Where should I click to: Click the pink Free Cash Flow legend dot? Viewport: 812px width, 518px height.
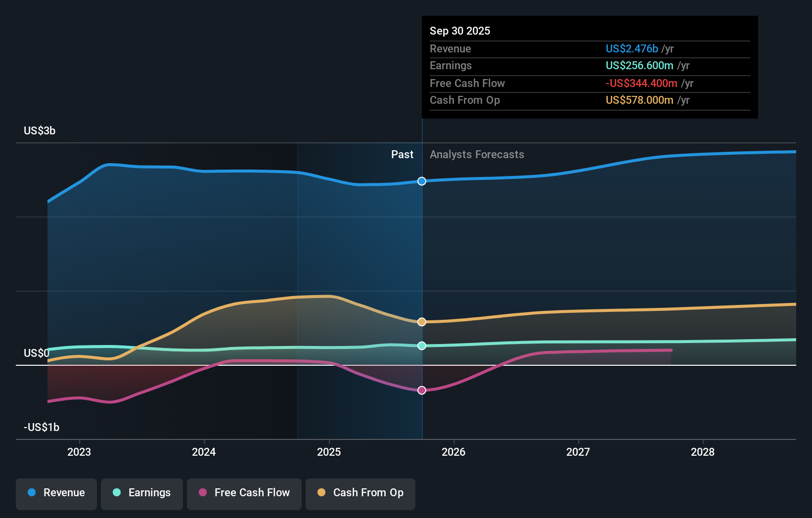click(202, 493)
